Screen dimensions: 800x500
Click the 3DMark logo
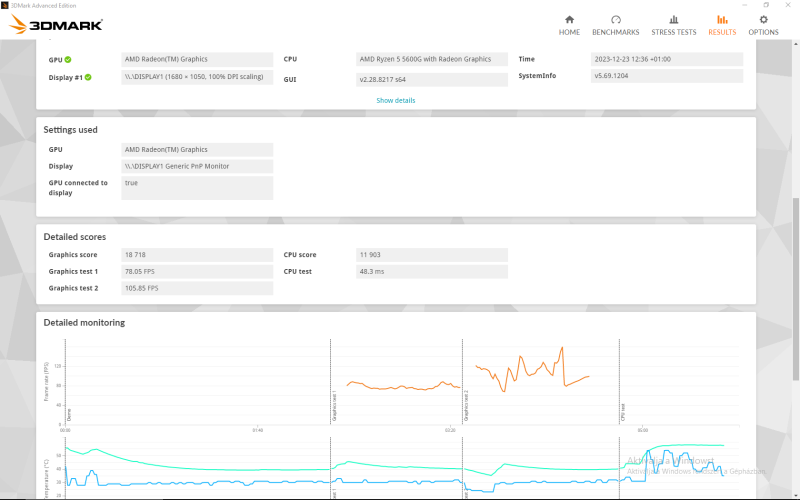point(56,24)
